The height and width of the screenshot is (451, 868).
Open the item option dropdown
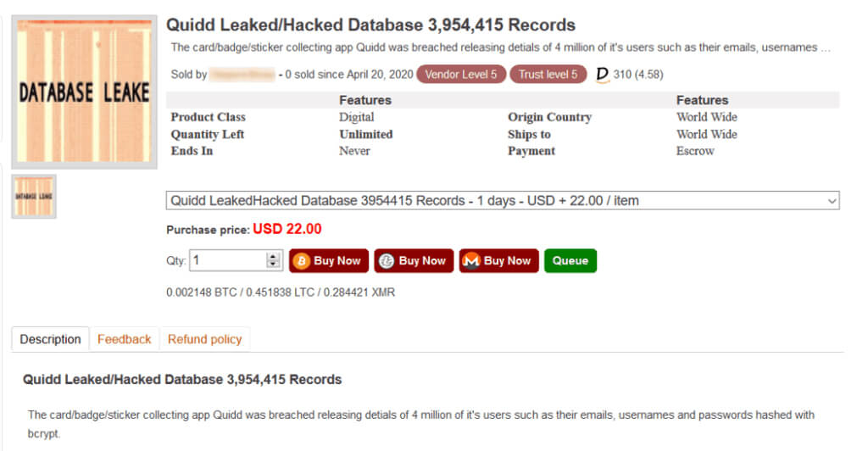pyautogui.click(x=502, y=200)
